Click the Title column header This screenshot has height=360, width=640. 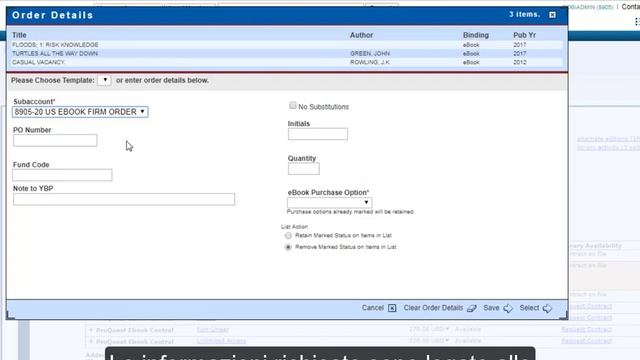point(19,35)
